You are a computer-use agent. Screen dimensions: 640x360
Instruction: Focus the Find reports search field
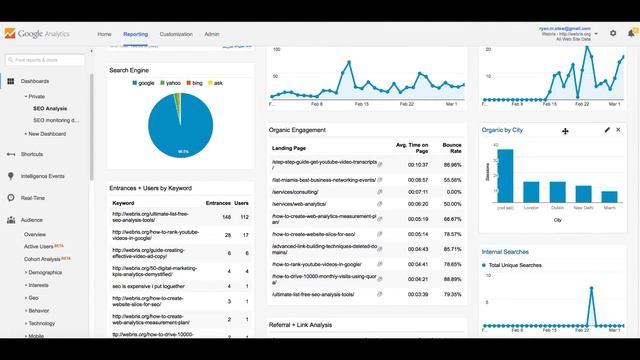coord(45,60)
